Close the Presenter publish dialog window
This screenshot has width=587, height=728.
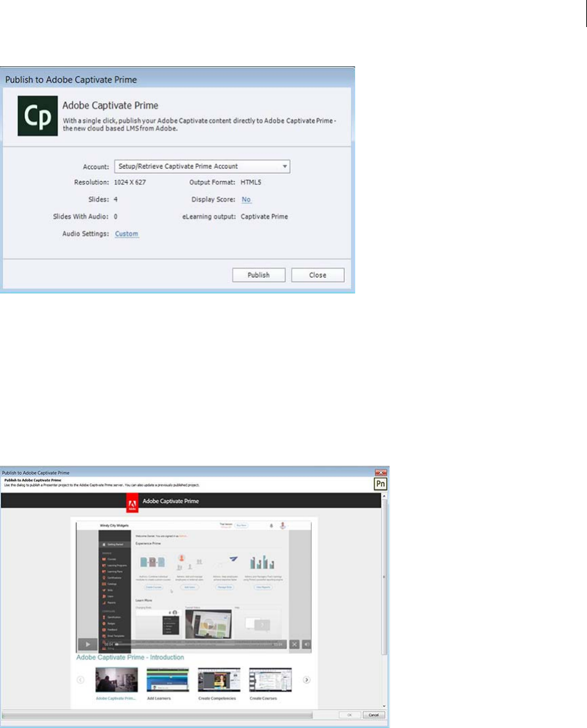[381, 472]
